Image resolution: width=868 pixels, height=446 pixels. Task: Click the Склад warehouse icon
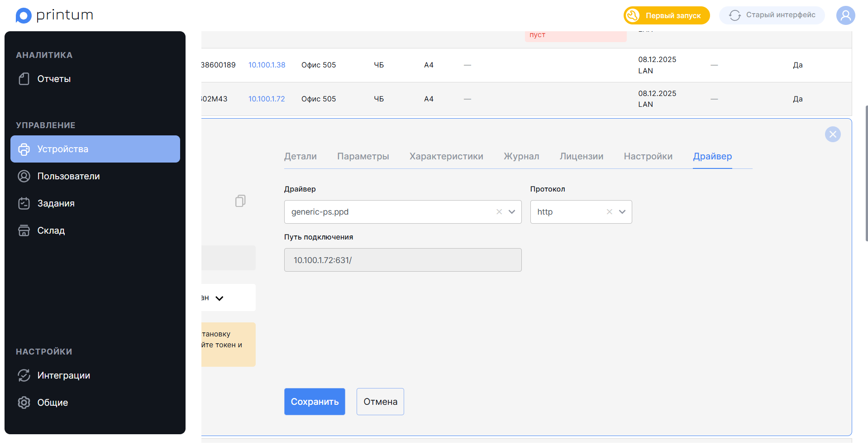(x=24, y=230)
